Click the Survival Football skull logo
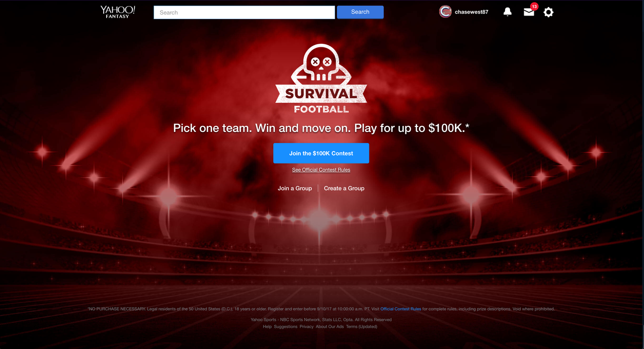 (321, 79)
